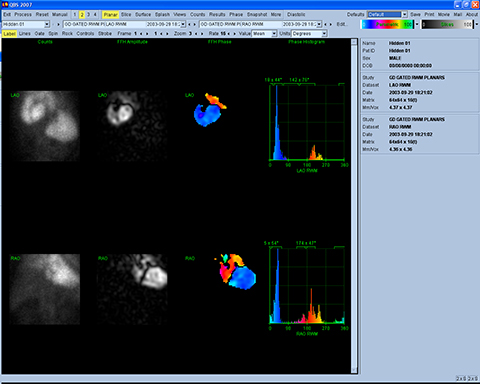Screen dimensions: 480x384
Task: Go to next LAO RWM dataset arrow
Action: (x=194, y=24)
